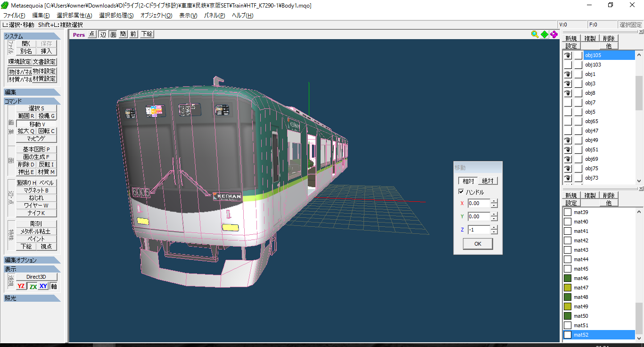The height and width of the screenshot is (347, 644).
Task: Select the ベベル bevel tool
Action: 47,183
